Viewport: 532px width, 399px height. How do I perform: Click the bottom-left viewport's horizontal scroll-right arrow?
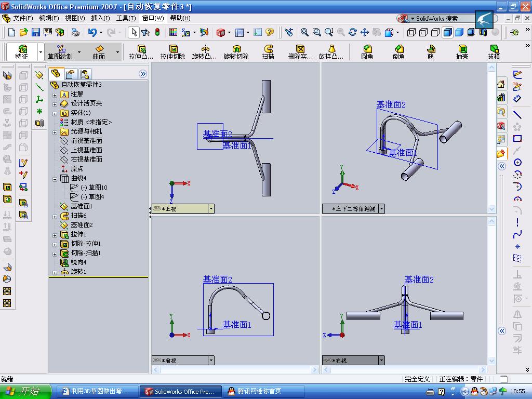click(x=314, y=369)
